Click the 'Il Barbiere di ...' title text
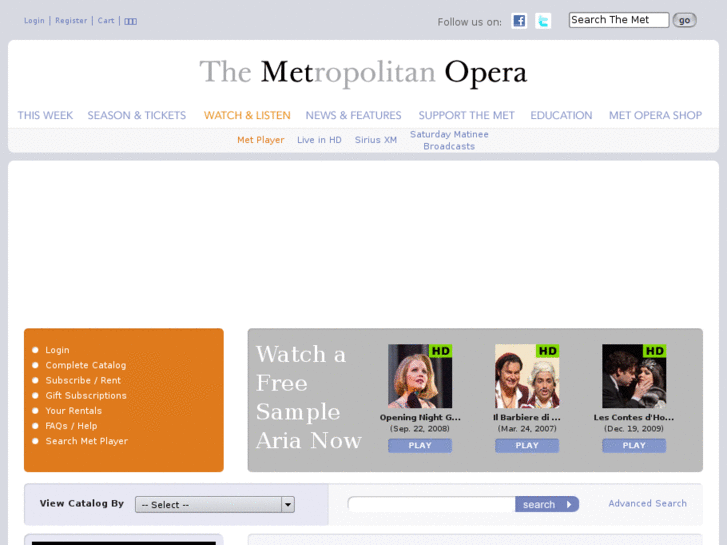This screenshot has height=545, width=727. pos(527,417)
